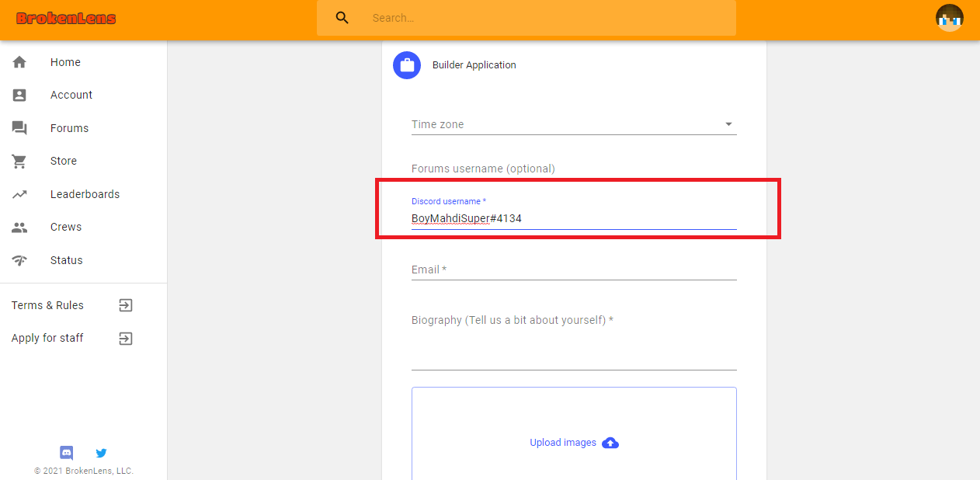Visit the Twitter bird icon link
This screenshot has width=980, height=480.
(101, 453)
